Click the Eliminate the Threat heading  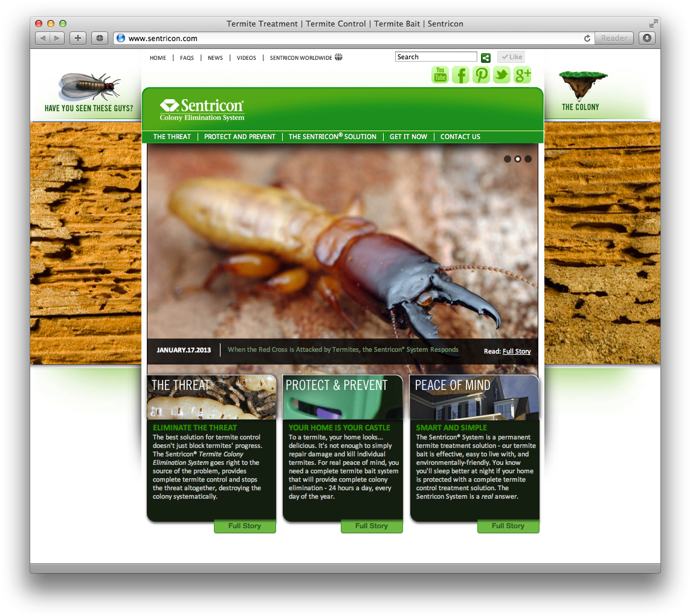195,427
